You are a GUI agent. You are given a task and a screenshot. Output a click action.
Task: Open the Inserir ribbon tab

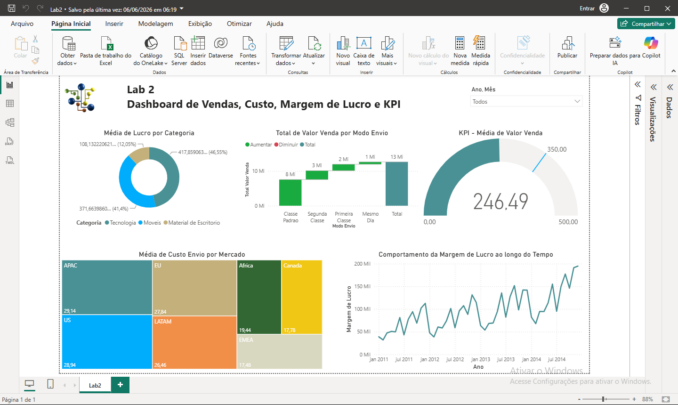coord(114,24)
